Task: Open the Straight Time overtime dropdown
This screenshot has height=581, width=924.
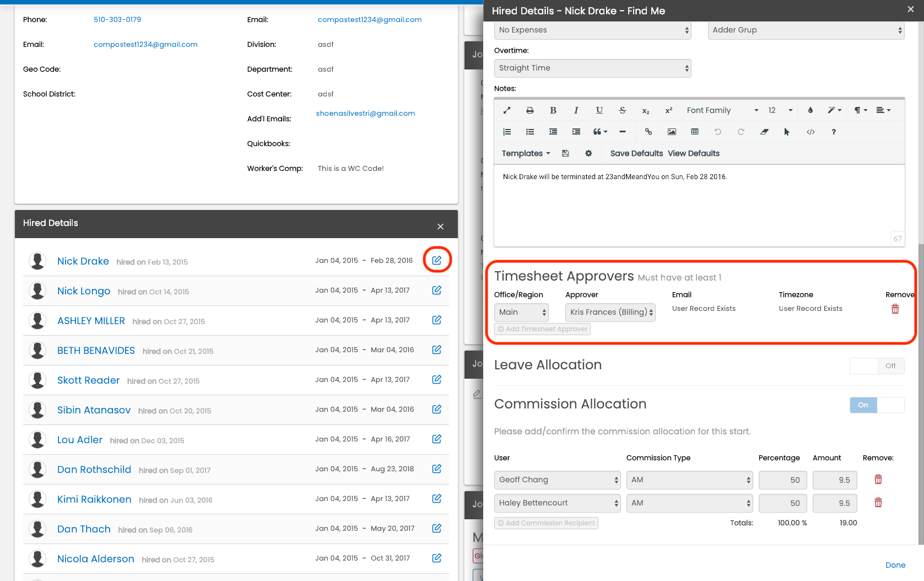Action: click(592, 68)
